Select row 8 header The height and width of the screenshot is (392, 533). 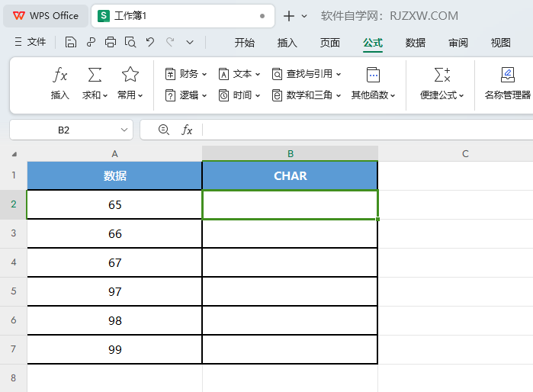13,378
